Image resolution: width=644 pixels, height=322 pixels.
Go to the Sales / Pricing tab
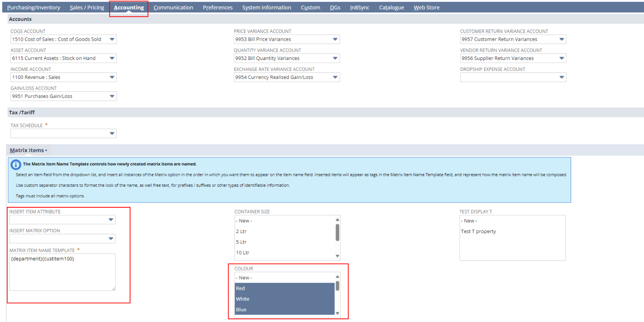[x=87, y=8]
